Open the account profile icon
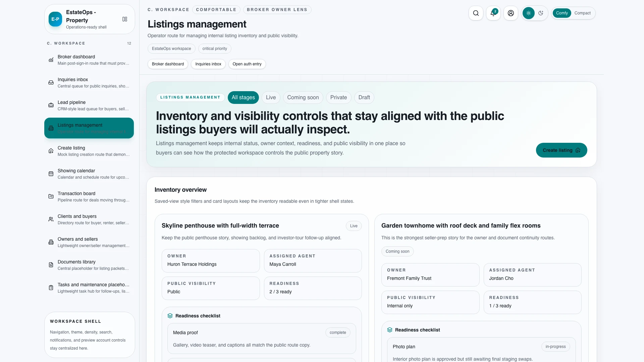Image resolution: width=644 pixels, height=362 pixels. [x=511, y=13]
